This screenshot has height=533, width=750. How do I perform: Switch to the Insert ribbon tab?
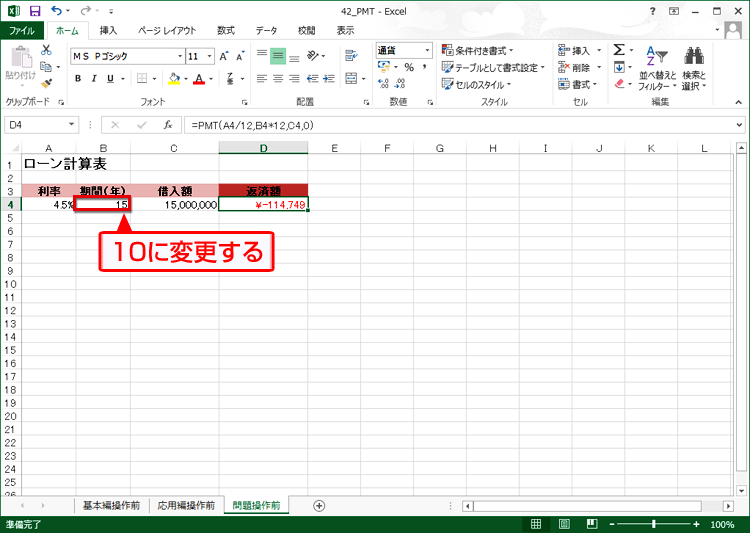click(108, 31)
